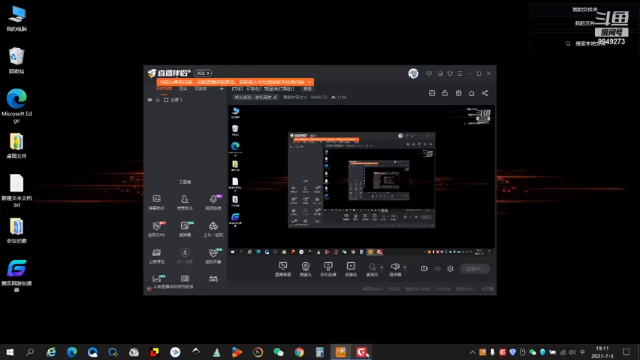Open the danmaku assistant tool
The image size is (640, 360).
tap(156, 202)
